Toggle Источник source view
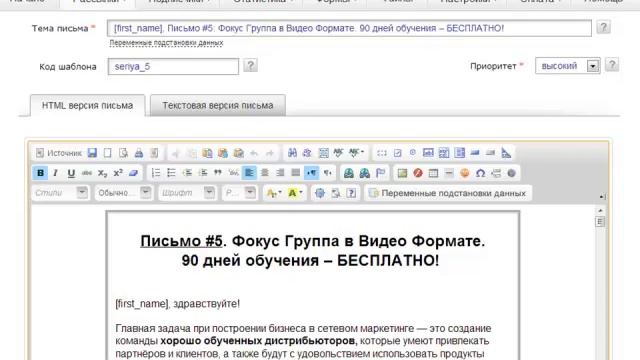 [59, 153]
